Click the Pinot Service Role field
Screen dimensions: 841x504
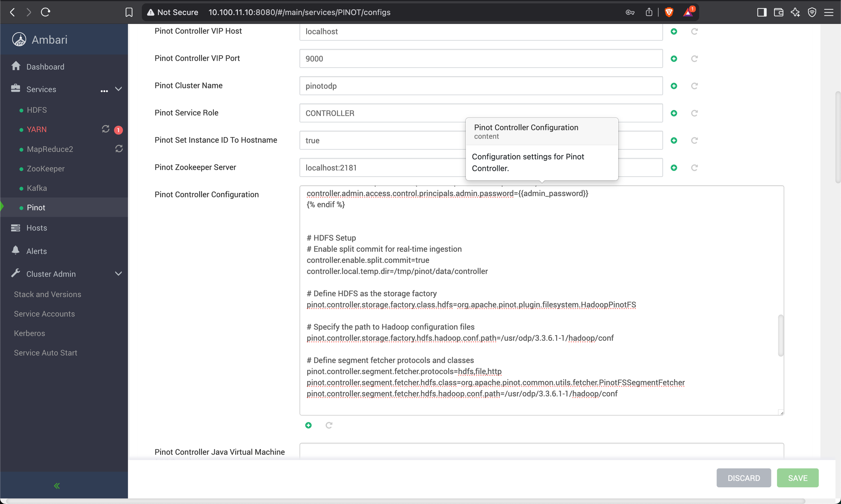coord(481,113)
